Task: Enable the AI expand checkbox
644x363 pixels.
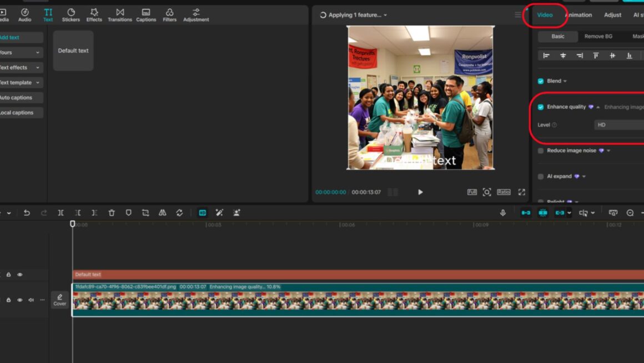Action: click(x=541, y=177)
